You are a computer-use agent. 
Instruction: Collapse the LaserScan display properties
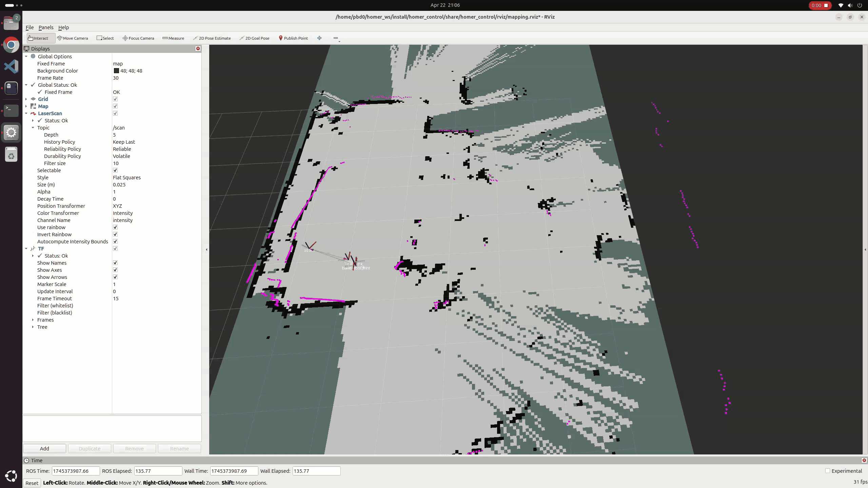click(26, 113)
